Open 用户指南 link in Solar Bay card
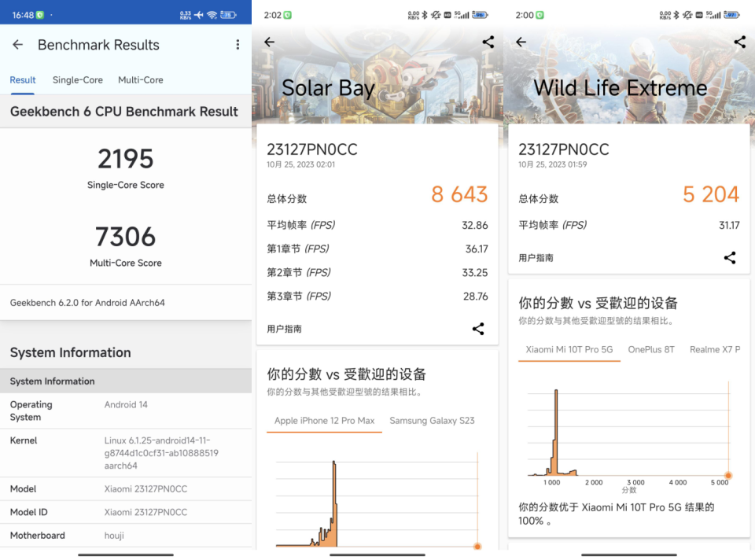Screen dimensions: 755x560 [284, 329]
